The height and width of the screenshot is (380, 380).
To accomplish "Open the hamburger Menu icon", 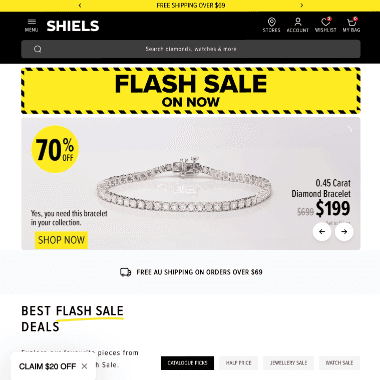I will point(32,22).
